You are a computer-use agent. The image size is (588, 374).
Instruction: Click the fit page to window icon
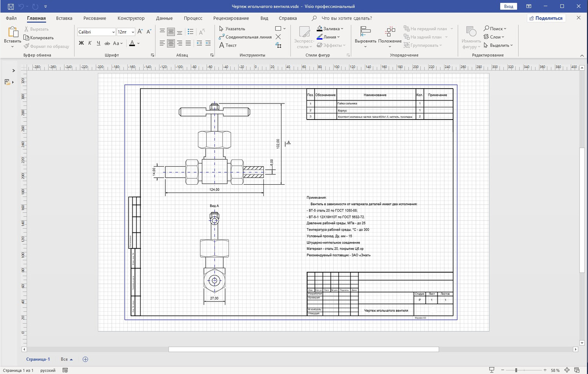[x=567, y=370]
